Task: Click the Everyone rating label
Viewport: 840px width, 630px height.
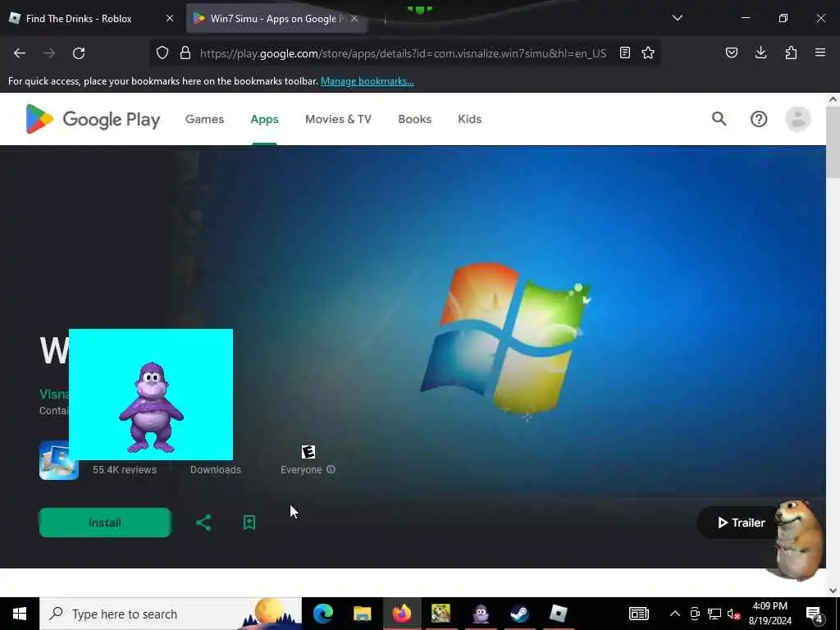Action: coord(301,470)
